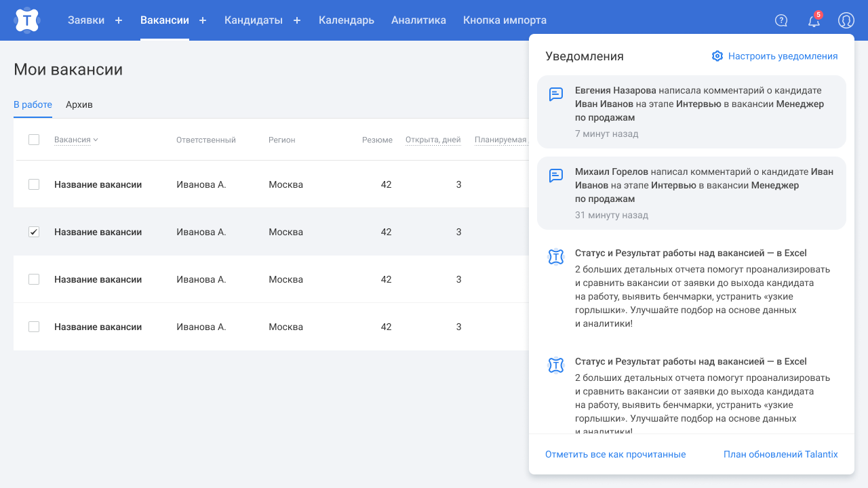
Task: Sort by Планируемая column header
Action: pos(500,140)
